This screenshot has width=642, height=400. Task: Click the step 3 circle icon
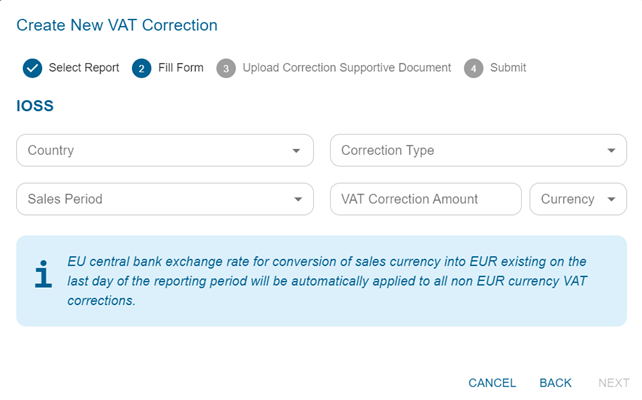[226, 68]
